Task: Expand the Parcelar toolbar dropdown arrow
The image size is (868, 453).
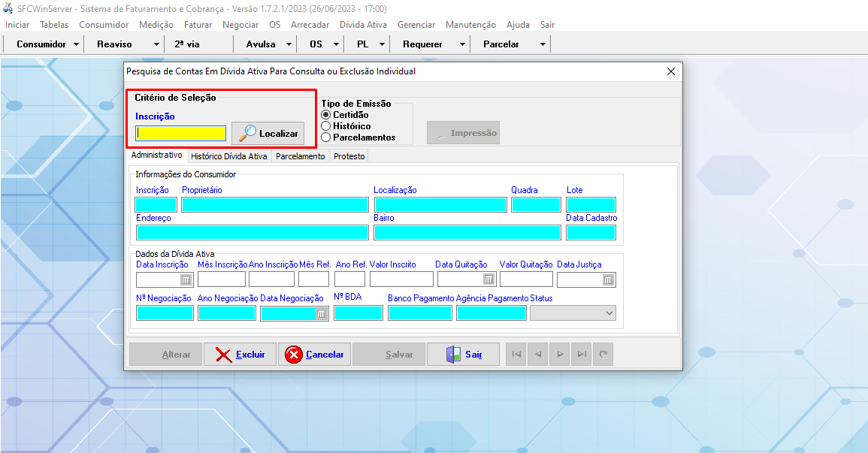Action: 543,44
